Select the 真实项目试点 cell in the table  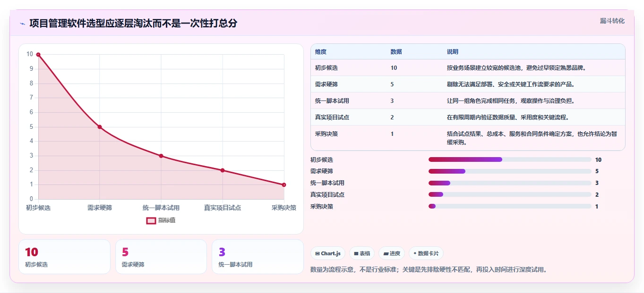coord(332,117)
